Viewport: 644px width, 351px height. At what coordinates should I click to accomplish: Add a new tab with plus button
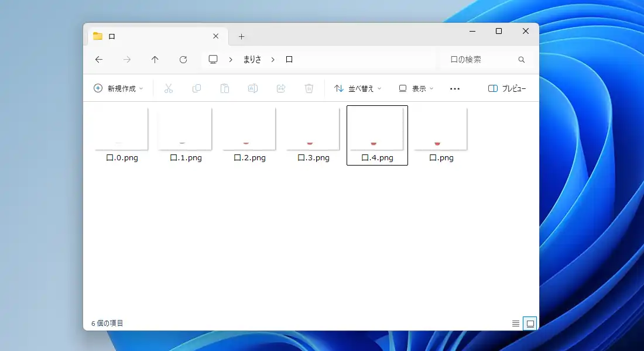(x=241, y=36)
